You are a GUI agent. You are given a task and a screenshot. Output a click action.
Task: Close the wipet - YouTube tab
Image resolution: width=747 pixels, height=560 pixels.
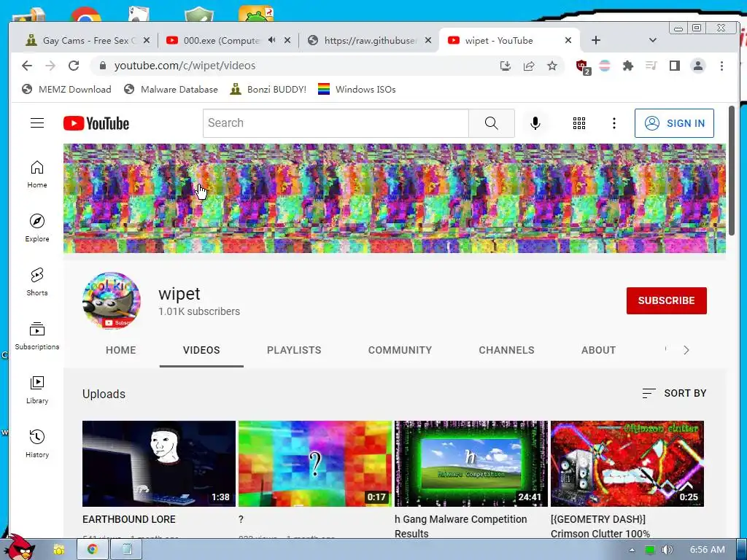click(568, 41)
